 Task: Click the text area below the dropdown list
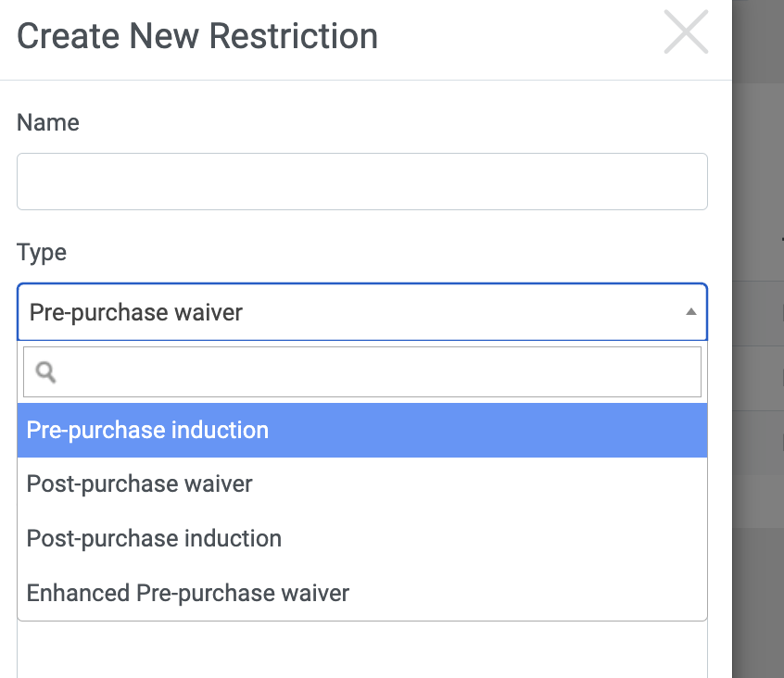361,648
